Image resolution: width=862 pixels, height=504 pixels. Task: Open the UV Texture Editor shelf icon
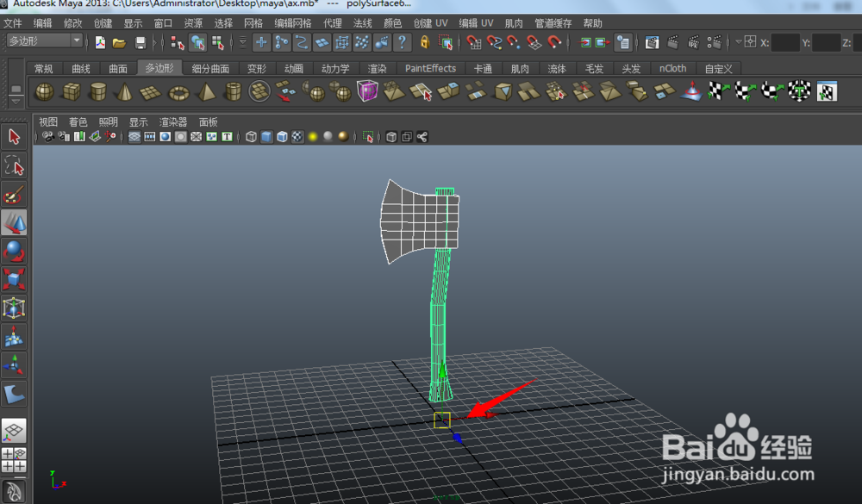(827, 91)
